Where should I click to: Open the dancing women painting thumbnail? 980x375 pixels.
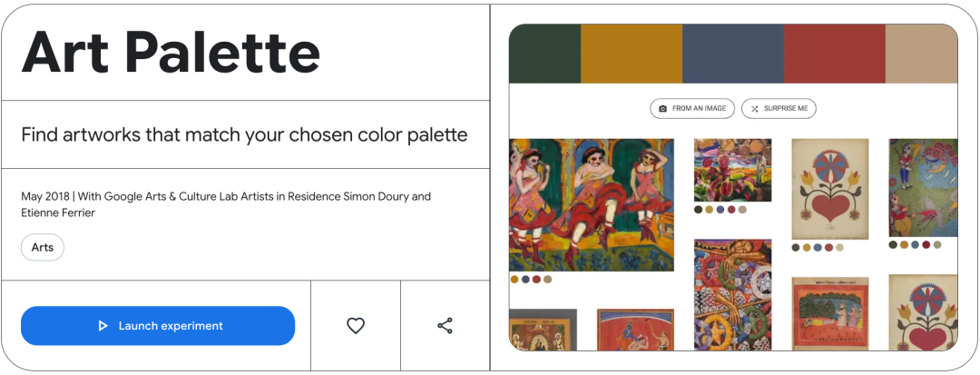pyautogui.click(x=592, y=204)
